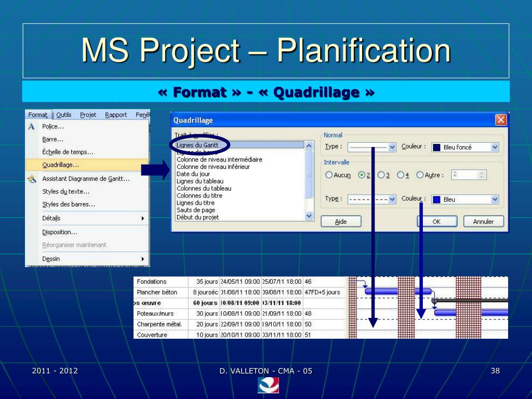Select interval 2 radio button
This screenshot has height=399, width=532.
(362, 175)
